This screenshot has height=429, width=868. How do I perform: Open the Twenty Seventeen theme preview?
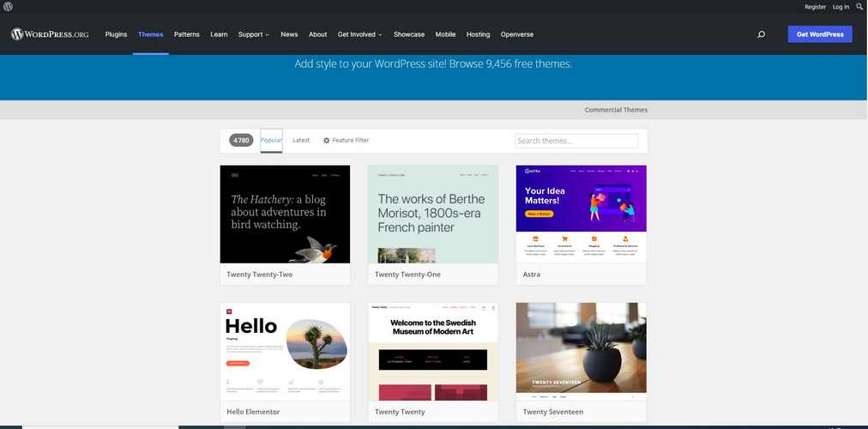pos(582,352)
